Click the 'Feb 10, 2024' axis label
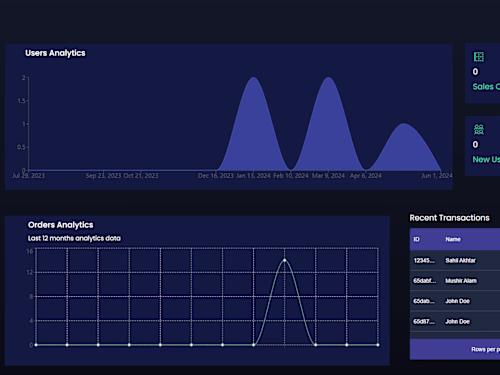The height and width of the screenshot is (375, 500). [291, 176]
